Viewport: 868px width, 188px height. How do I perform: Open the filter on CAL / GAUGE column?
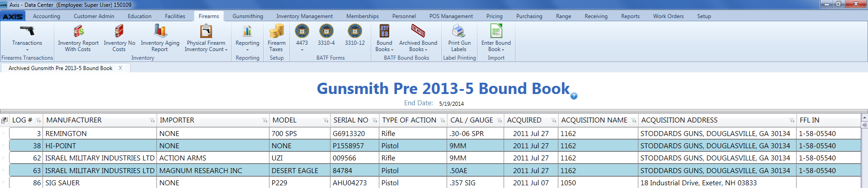[x=500, y=121]
